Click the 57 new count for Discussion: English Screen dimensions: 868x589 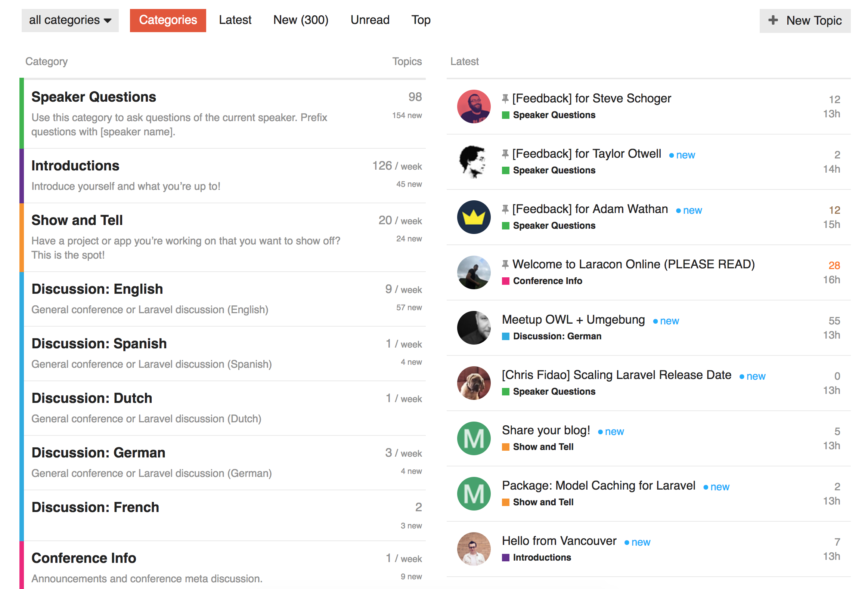coord(409,308)
